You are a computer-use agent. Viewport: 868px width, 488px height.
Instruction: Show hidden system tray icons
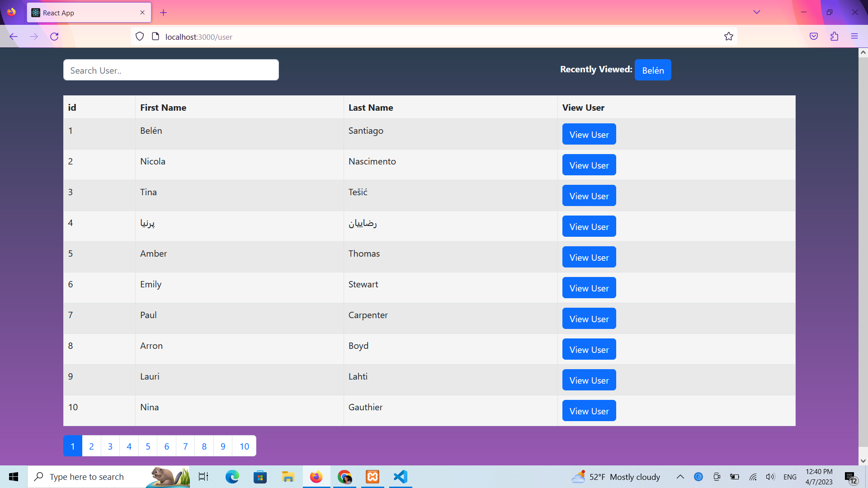pos(680,477)
